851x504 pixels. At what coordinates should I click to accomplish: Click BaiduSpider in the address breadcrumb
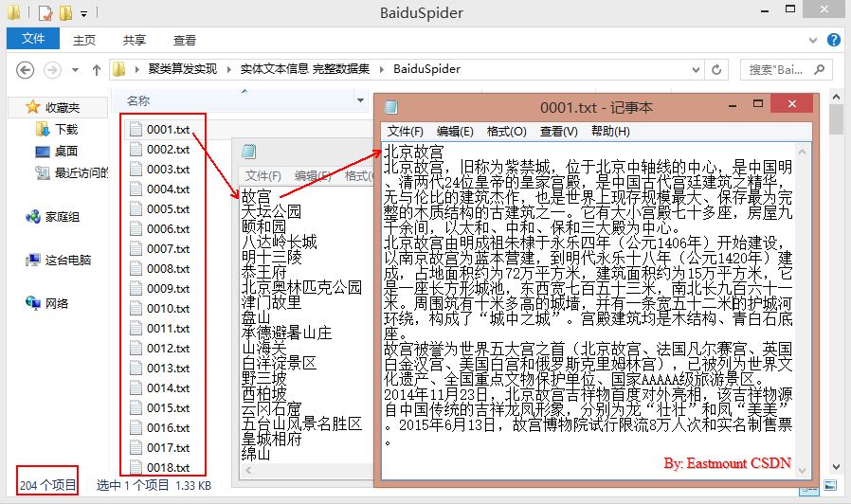[426, 69]
